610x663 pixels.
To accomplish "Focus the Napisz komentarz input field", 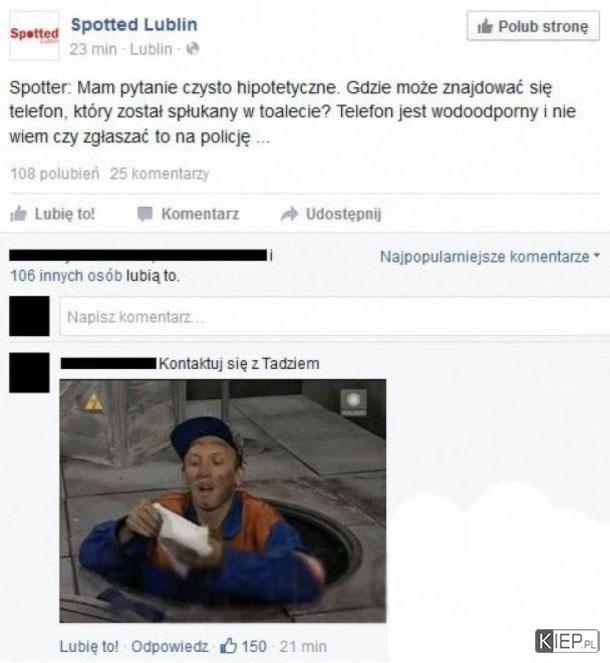I will click(335, 316).
